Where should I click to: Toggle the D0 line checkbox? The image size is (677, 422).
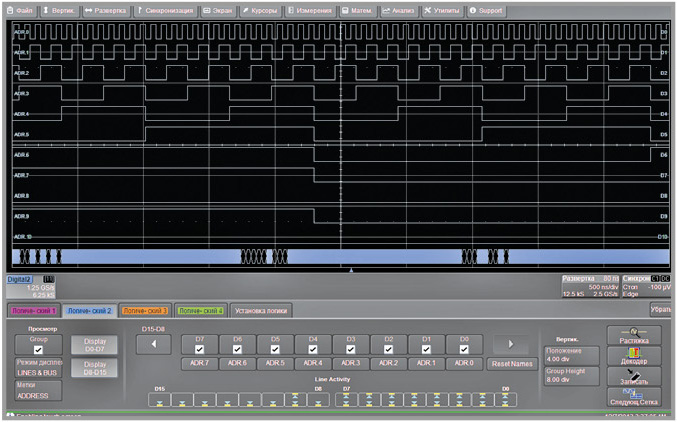464,350
